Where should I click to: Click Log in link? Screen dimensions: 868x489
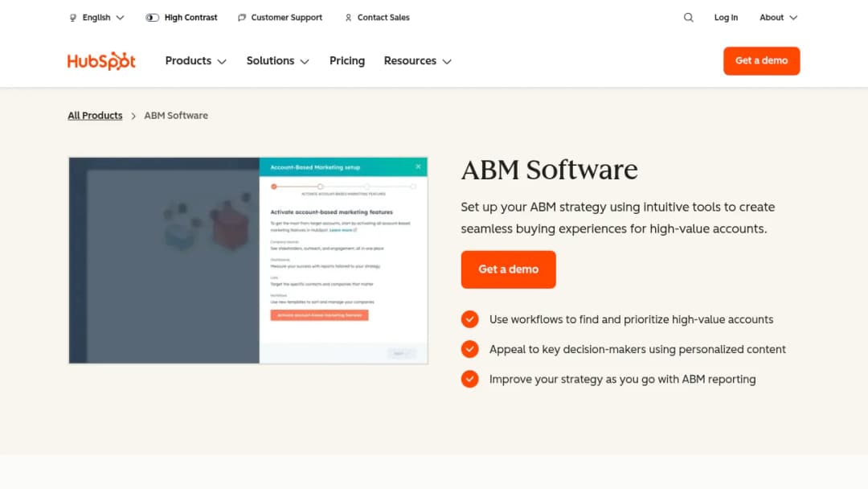726,18
